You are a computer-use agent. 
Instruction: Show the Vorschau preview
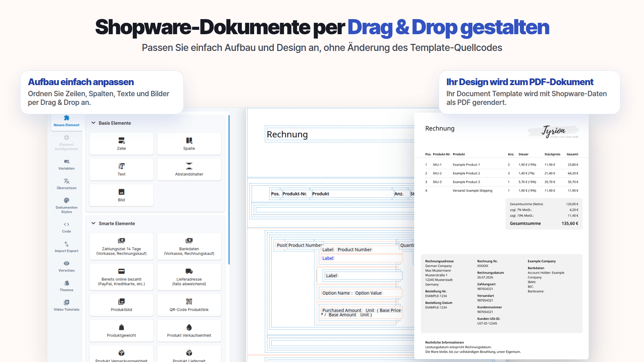(66, 266)
